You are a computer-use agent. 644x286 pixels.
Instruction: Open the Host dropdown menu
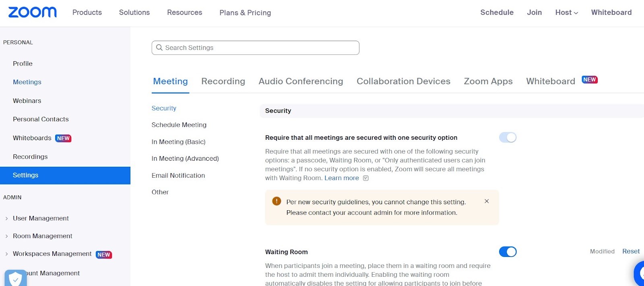566,12
